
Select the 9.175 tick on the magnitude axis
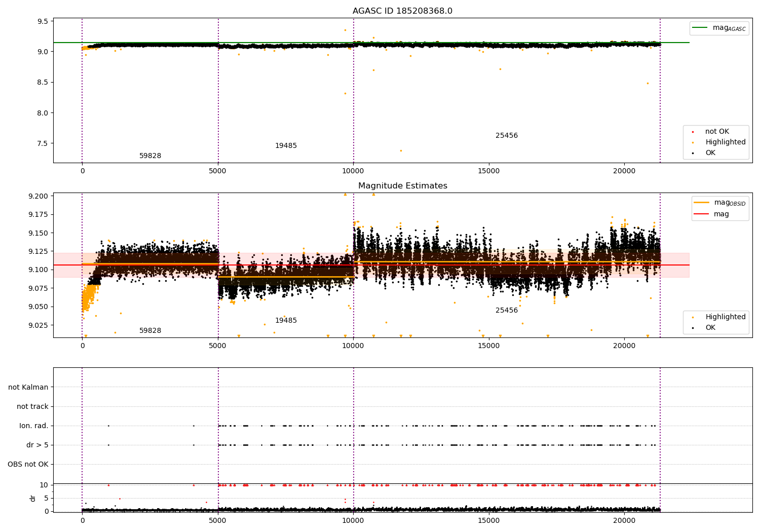(x=39, y=215)
